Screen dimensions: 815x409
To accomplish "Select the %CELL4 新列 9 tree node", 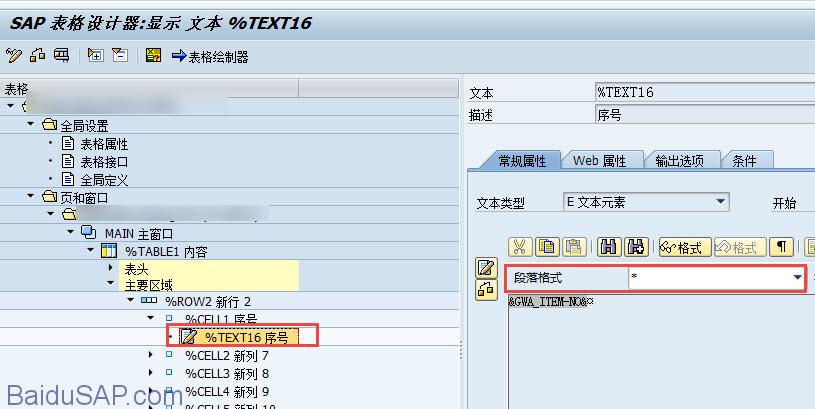I will pyautogui.click(x=227, y=391).
